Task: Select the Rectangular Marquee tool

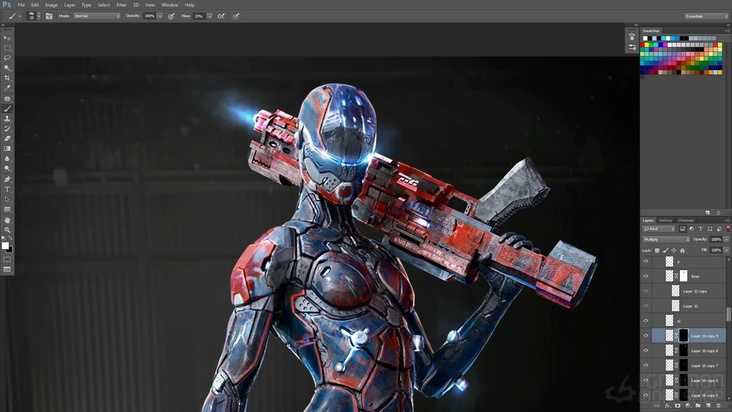Action: click(x=7, y=48)
